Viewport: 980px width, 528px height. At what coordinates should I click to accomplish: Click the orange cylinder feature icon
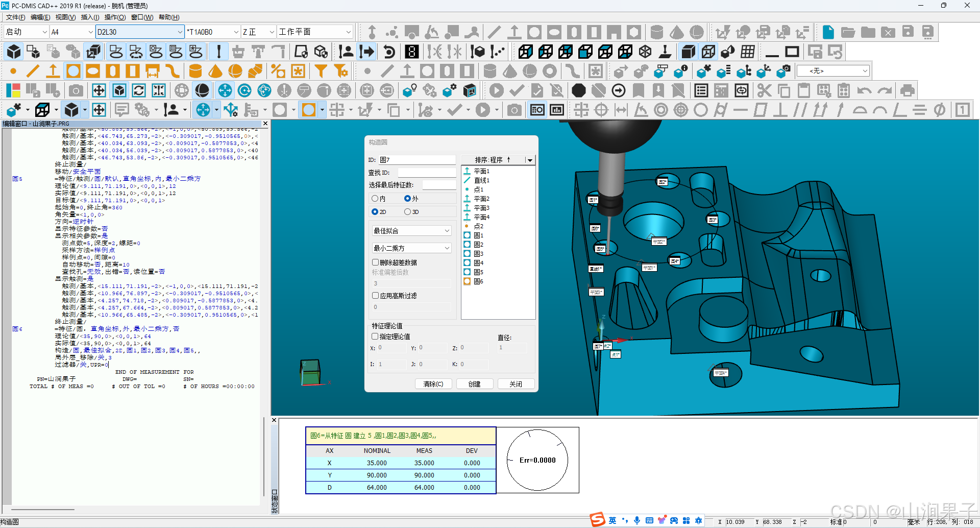(195, 71)
